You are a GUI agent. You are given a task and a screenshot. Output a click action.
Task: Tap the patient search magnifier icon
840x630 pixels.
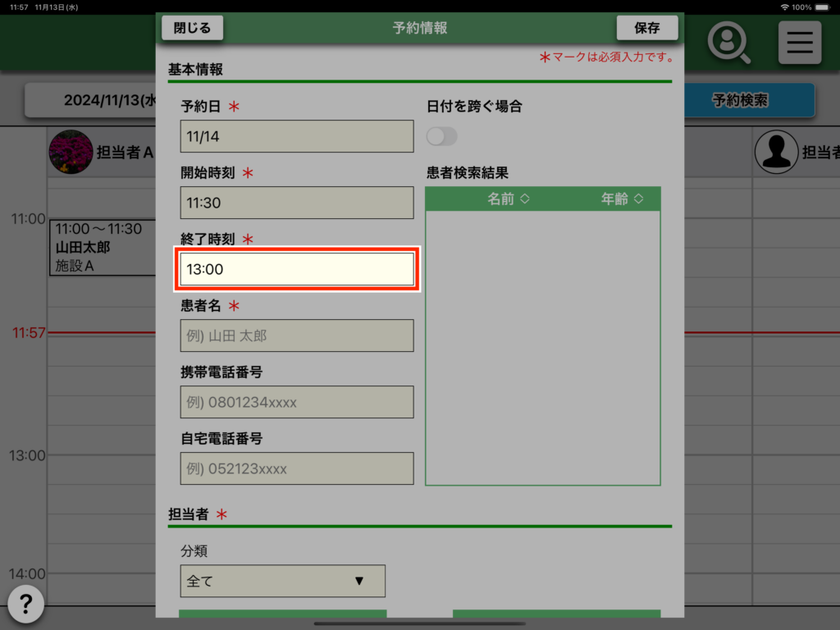[728, 43]
